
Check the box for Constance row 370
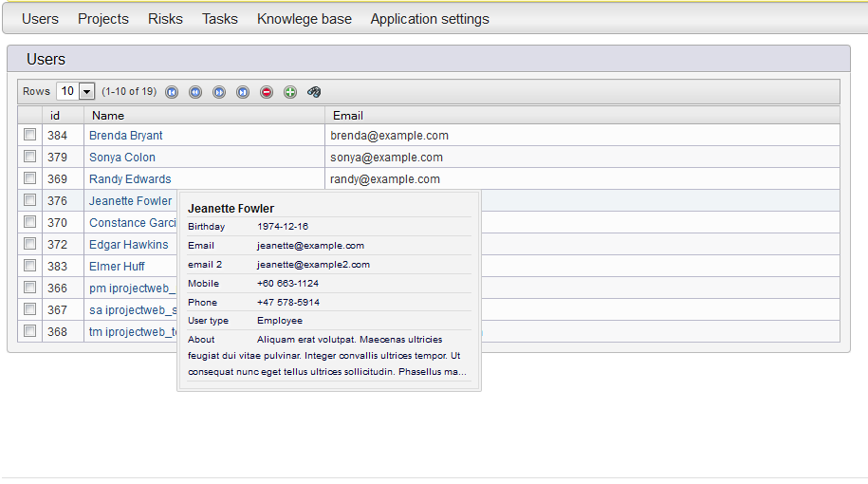30,222
